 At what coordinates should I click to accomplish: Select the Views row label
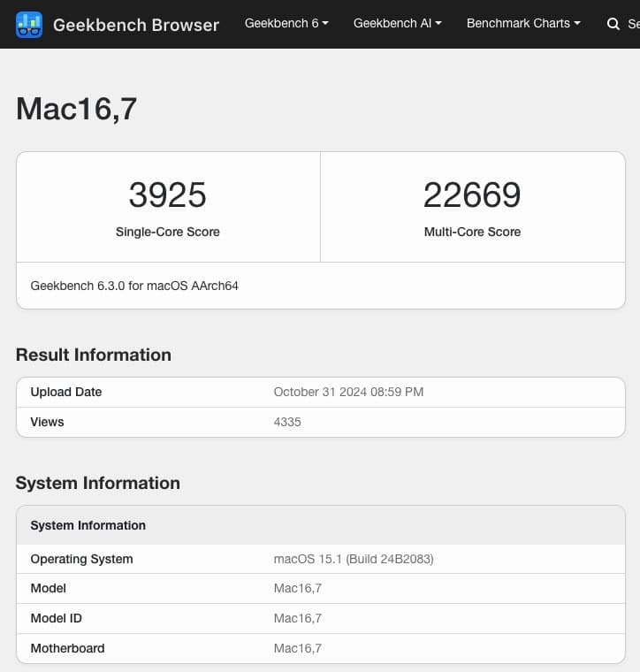[x=47, y=422]
